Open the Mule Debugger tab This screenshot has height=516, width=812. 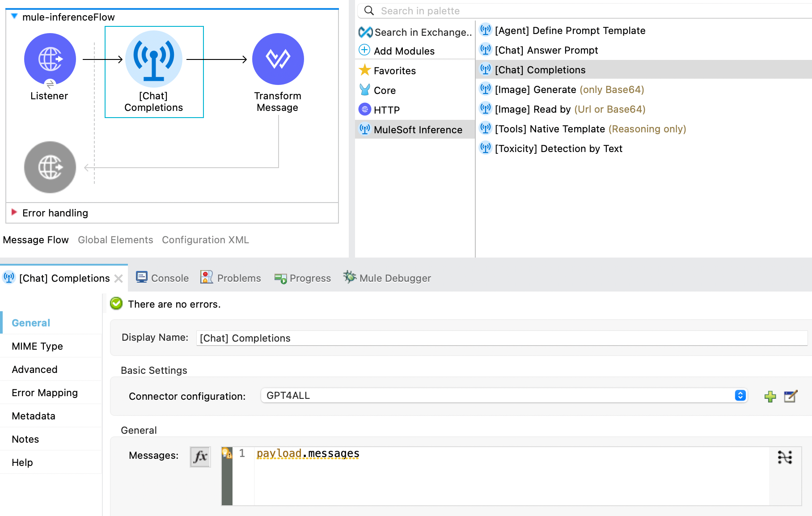(387, 278)
